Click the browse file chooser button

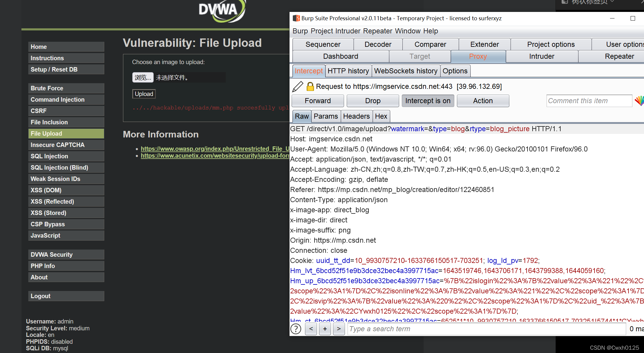143,78
